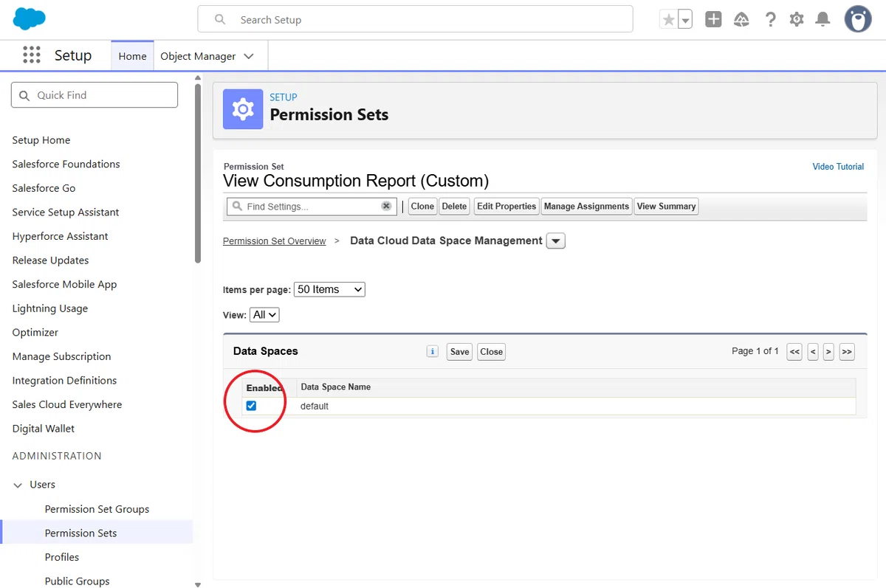Go to the first page of Data Spaces

tap(794, 352)
